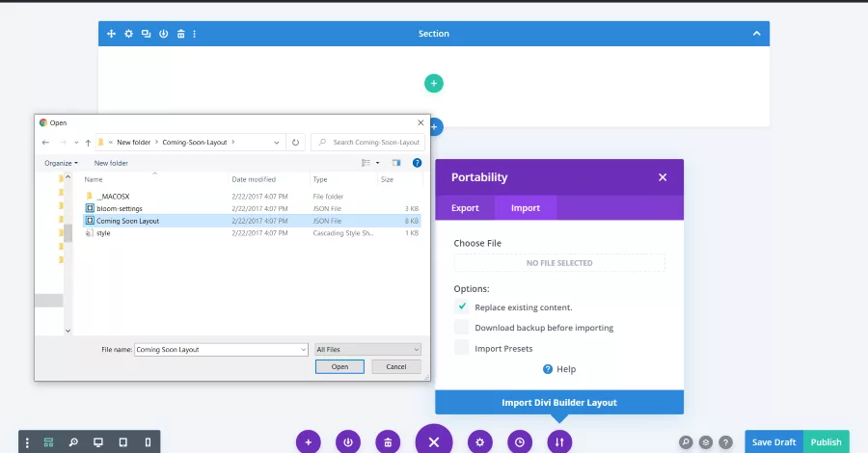Expand address bar history dropdown

click(x=276, y=142)
